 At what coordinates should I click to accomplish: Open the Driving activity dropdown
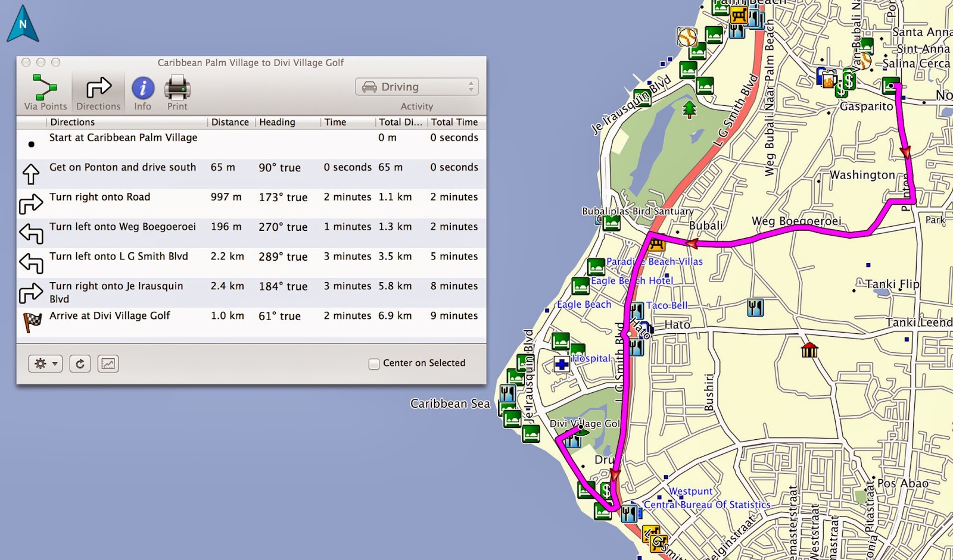coord(417,87)
